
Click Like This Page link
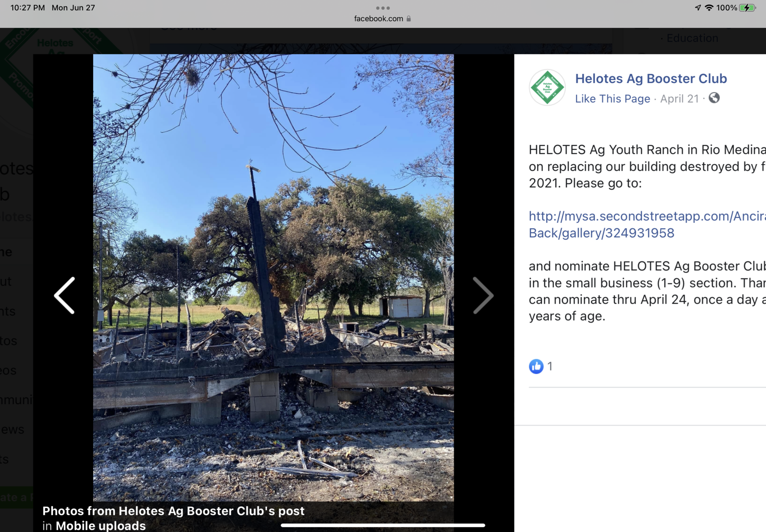click(612, 99)
